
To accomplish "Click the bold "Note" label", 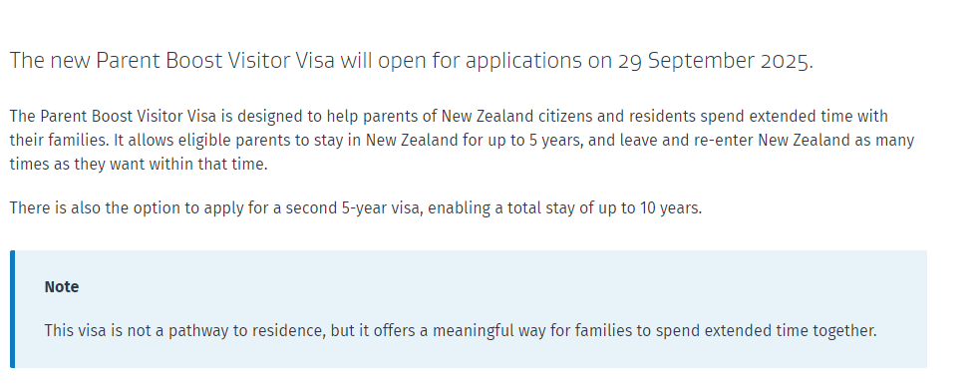I will [x=61, y=287].
